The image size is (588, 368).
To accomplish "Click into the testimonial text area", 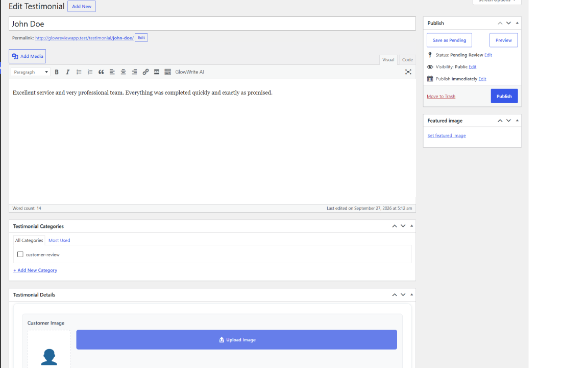I will pos(212,142).
